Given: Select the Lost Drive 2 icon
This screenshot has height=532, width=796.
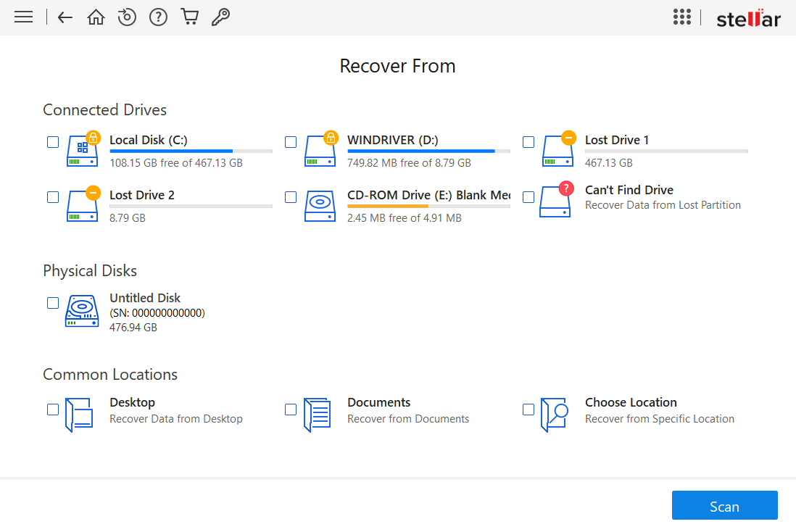Looking at the screenshot, I should [x=83, y=204].
